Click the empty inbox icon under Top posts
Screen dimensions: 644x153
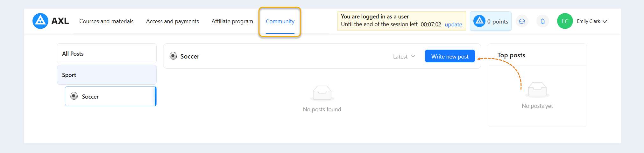(x=537, y=89)
